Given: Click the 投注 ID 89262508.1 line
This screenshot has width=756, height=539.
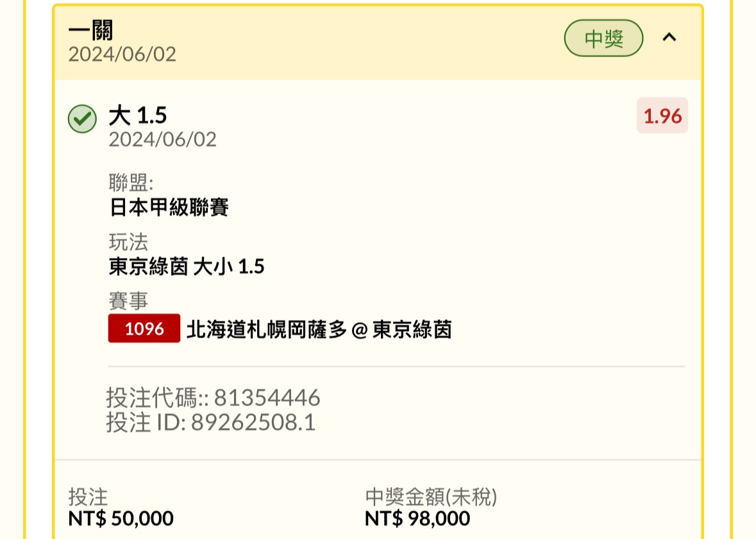Looking at the screenshot, I should tap(210, 423).
